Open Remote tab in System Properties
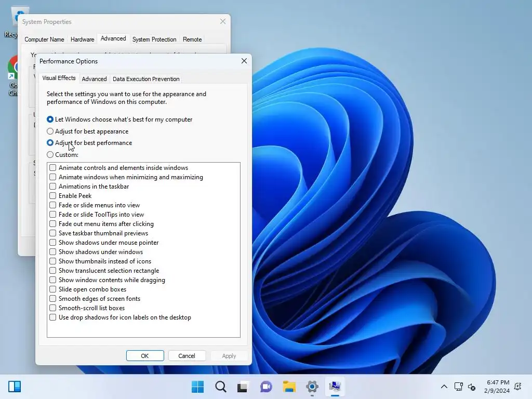The width and height of the screenshot is (532, 399). (192, 39)
